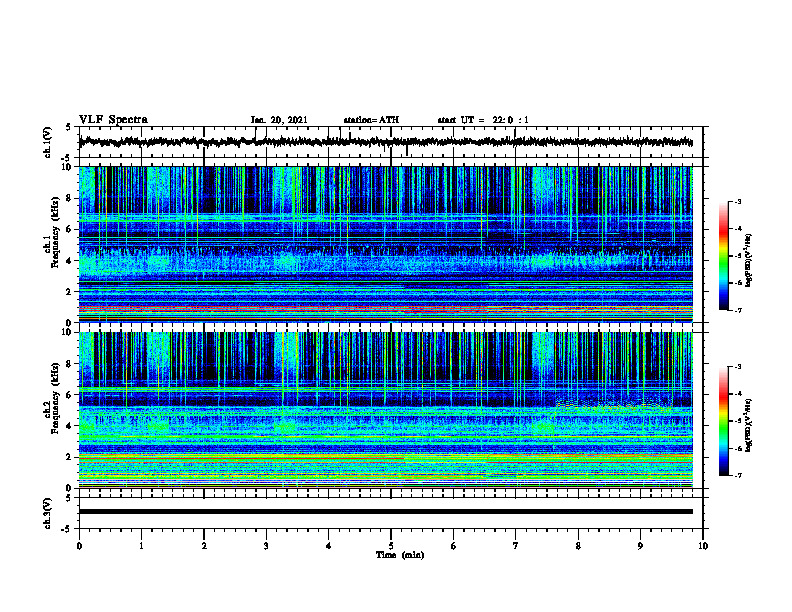Click the "2" frequency tick of ch.2 spectrogram
This screenshot has height=612, width=792.
[71, 457]
